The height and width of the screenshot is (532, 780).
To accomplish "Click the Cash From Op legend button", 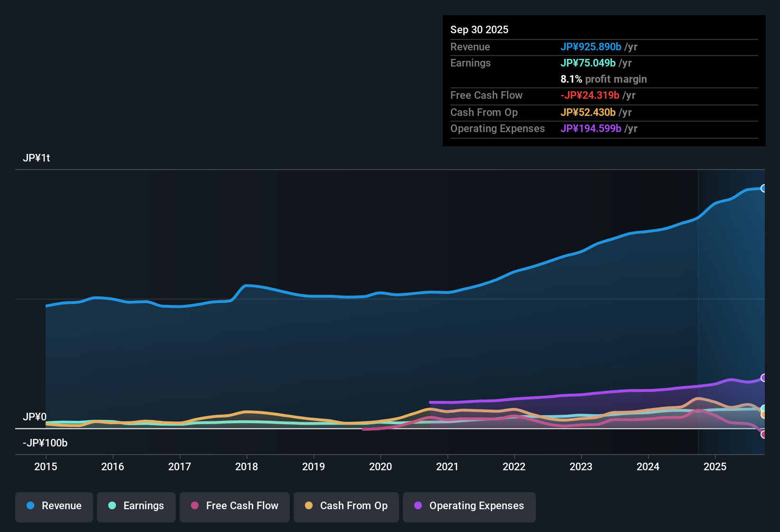I will pyautogui.click(x=346, y=507).
